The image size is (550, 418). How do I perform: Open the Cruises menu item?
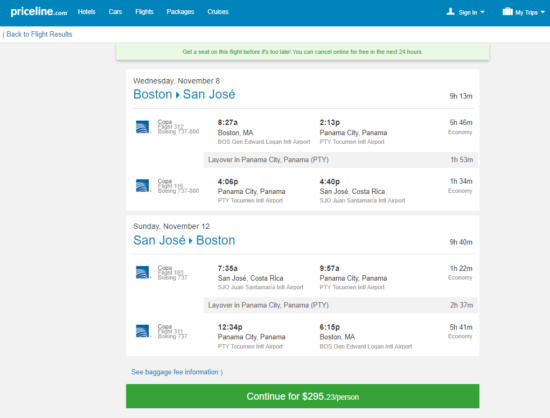tap(218, 12)
